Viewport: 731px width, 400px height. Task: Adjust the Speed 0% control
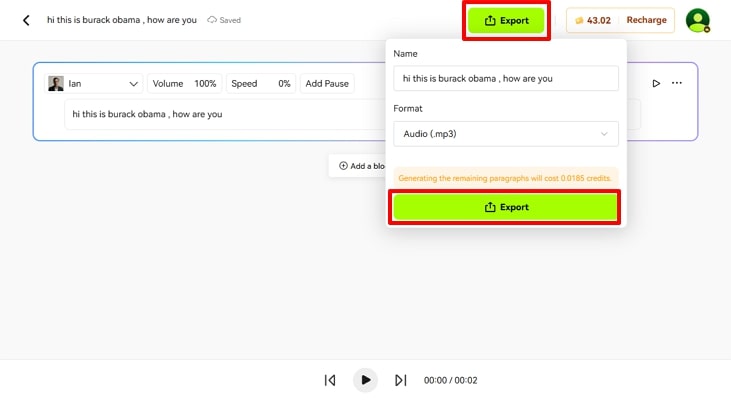point(261,84)
